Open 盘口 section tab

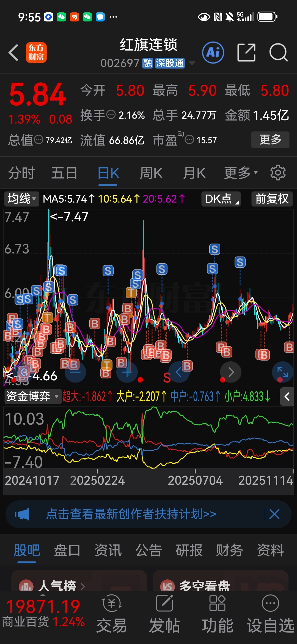tap(67, 550)
